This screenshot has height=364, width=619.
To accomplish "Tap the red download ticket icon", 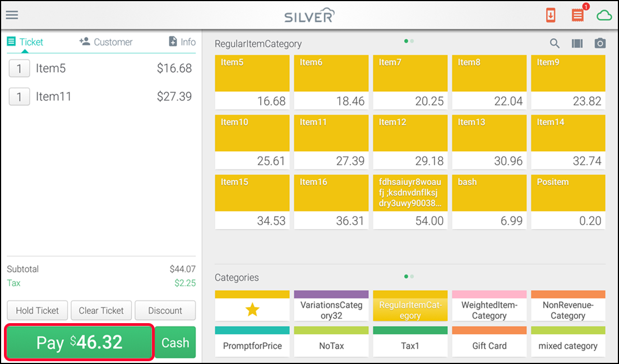I will tap(551, 15).
